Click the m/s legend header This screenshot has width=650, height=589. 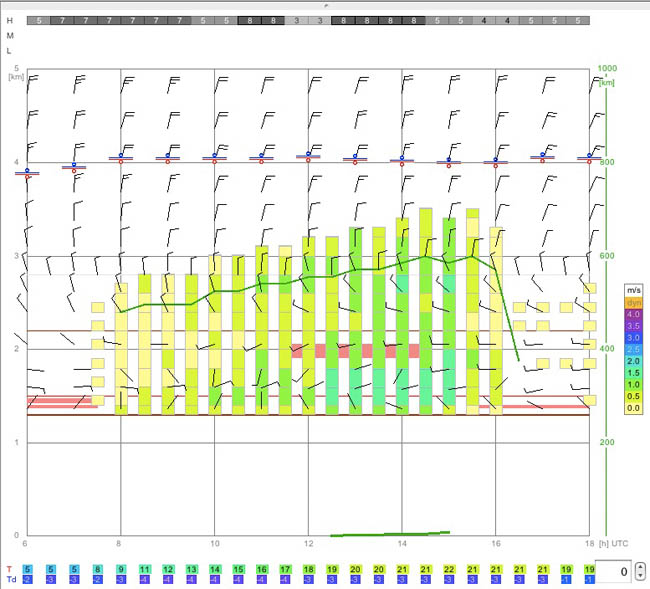633,290
